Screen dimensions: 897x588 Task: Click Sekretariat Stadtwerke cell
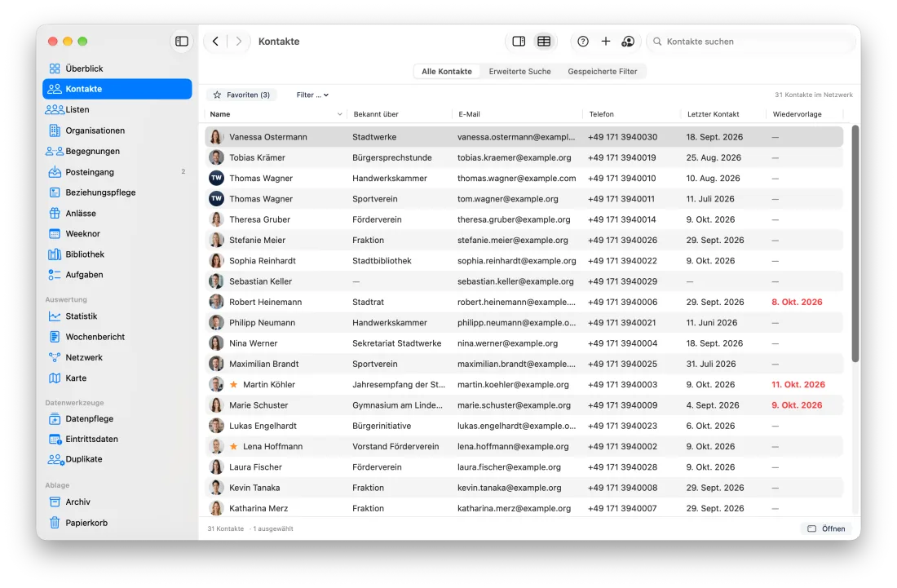(396, 343)
